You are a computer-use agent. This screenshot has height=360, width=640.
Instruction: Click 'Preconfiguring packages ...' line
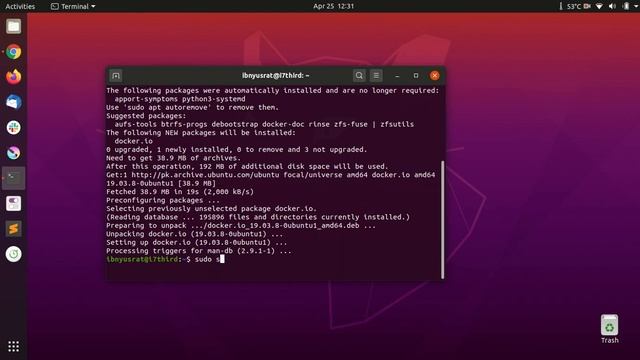(163, 200)
